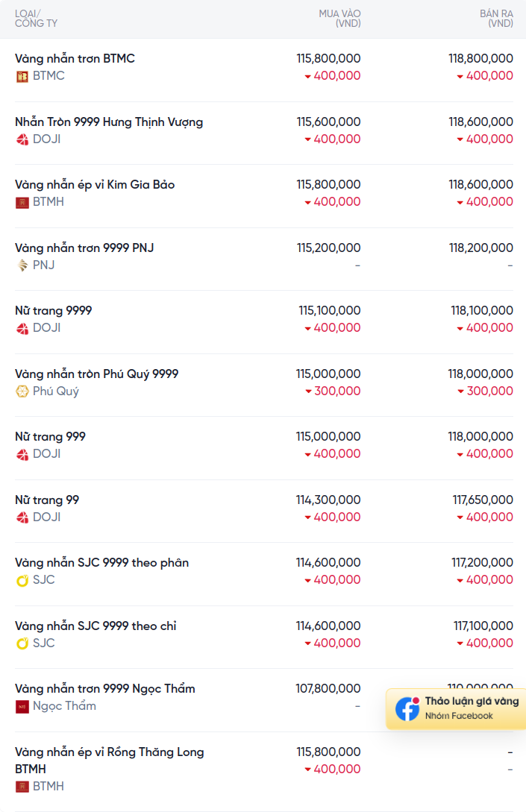Click the BTMC logo under Vàng nhẫn trơn BTMC
Viewport: 526px width, 812px height.
22,77
